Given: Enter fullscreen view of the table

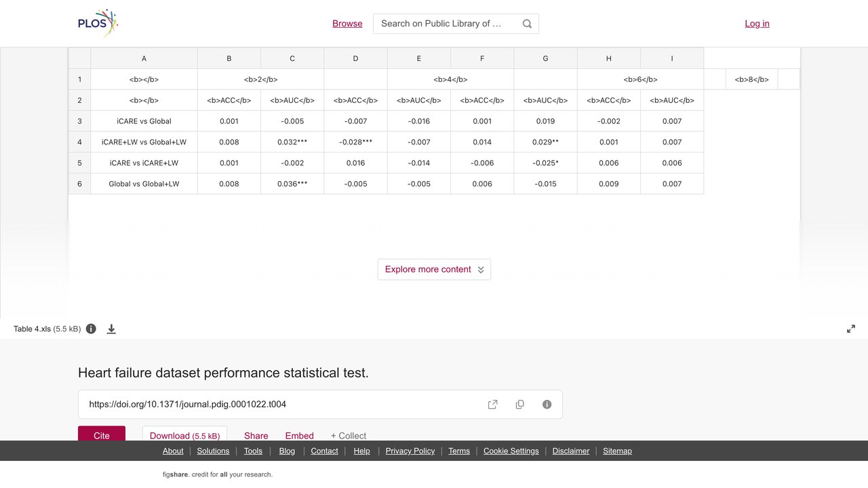Looking at the screenshot, I should (851, 329).
